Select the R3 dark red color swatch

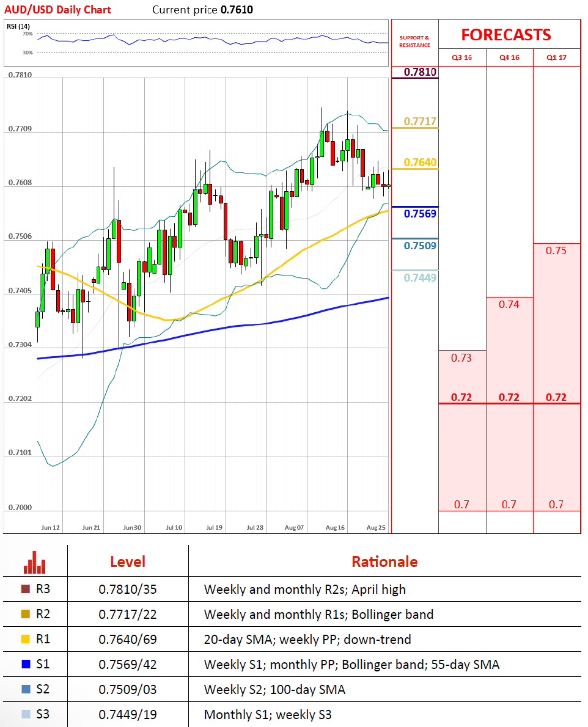26,589
